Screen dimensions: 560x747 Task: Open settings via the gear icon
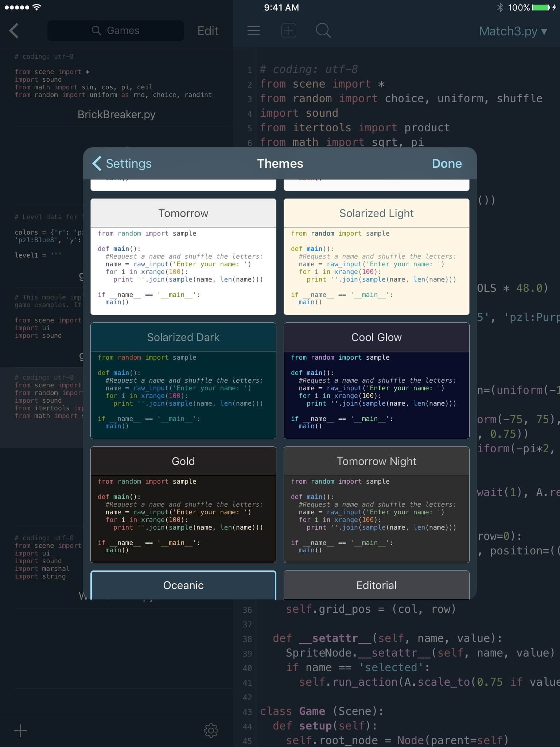[211, 731]
